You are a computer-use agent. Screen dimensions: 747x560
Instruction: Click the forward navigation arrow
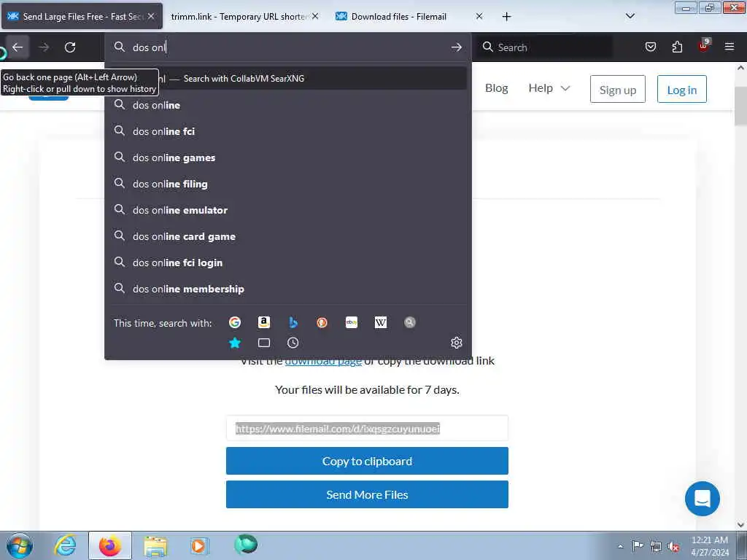[44, 47]
